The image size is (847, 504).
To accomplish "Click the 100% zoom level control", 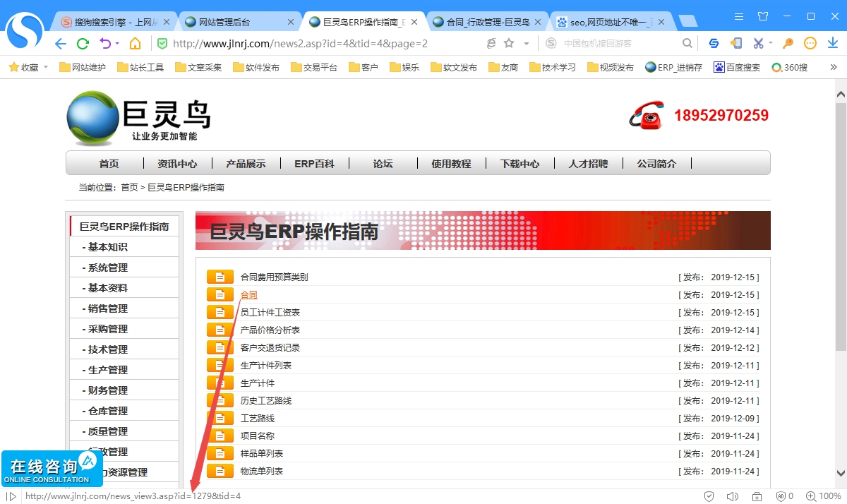I will click(823, 496).
